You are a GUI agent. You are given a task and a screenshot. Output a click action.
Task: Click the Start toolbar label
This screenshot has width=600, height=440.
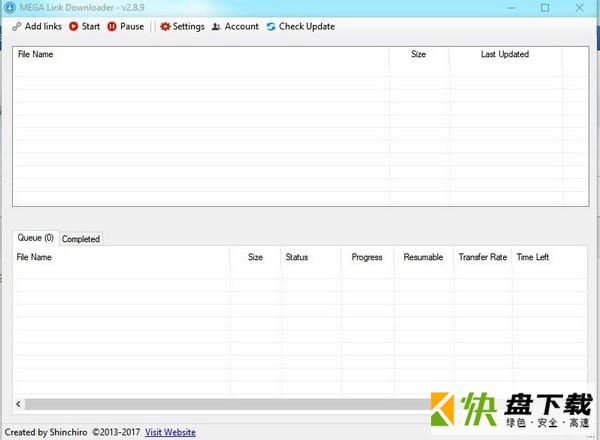point(91,26)
